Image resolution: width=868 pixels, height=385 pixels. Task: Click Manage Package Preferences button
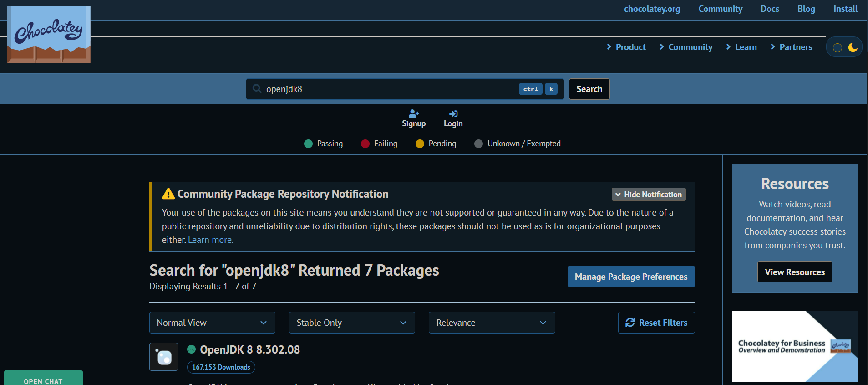point(631,277)
